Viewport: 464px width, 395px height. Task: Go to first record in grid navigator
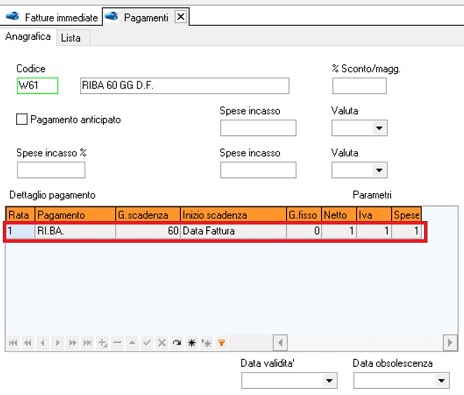click(13, 343)
